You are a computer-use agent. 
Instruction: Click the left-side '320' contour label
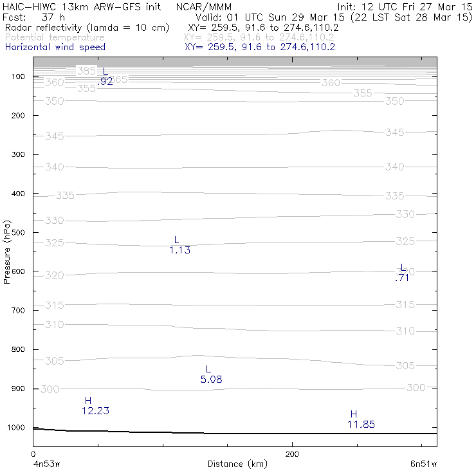point(54,275)
